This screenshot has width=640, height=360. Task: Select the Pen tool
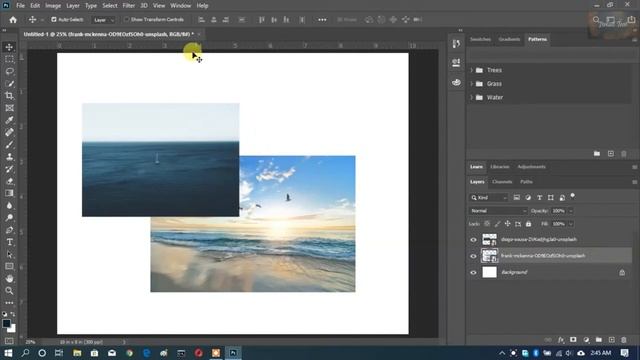[9, 230]
